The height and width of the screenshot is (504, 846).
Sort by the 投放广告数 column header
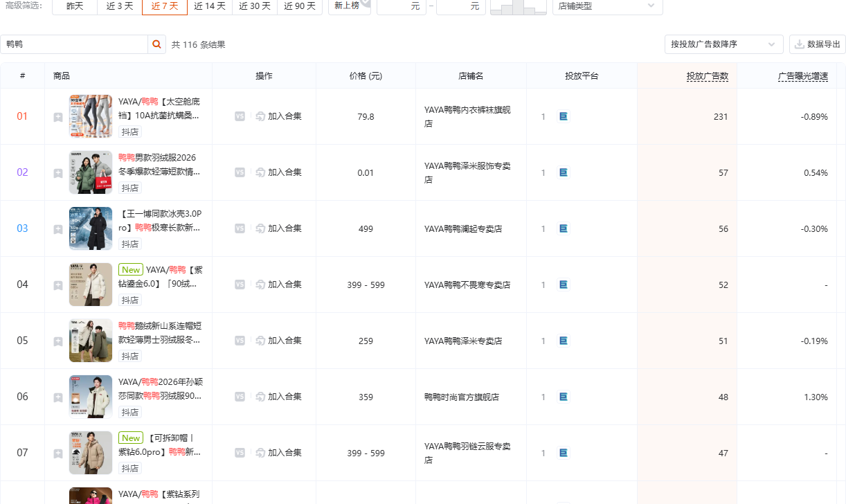pyautogui.click(x=707, y=76)
